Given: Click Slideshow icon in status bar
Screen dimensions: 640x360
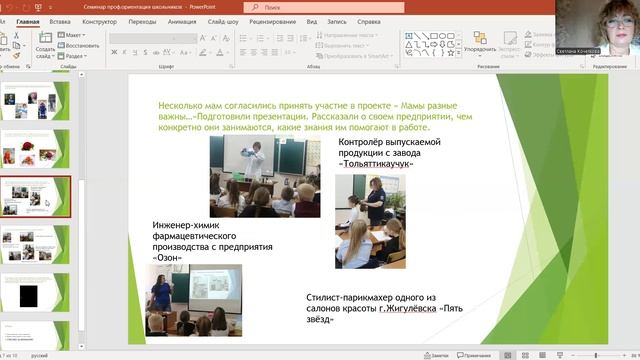Looking at the screenshot, I should (560, 356).
